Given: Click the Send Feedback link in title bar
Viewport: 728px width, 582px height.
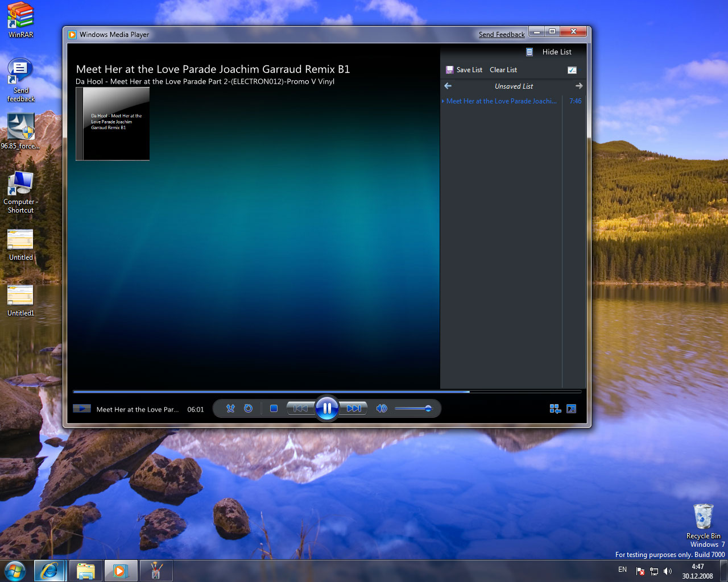Looking at the screenshot, I should pos(502,35).
